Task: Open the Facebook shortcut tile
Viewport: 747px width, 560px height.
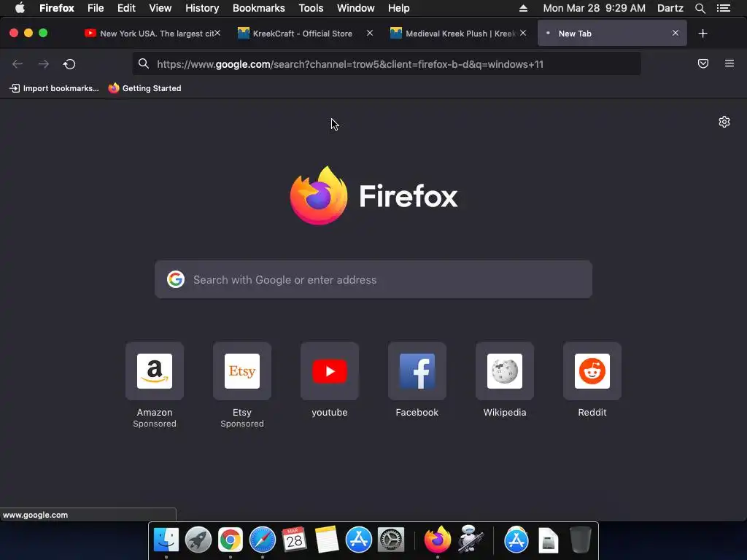Action: (x=417, y=371)
